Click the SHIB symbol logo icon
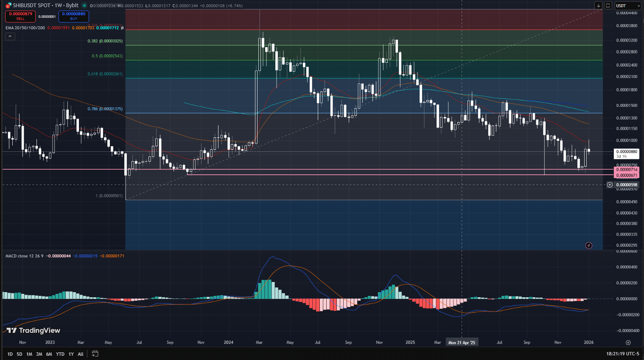Image resolution: width=644 pixels, height=360 pixels. 8,6
